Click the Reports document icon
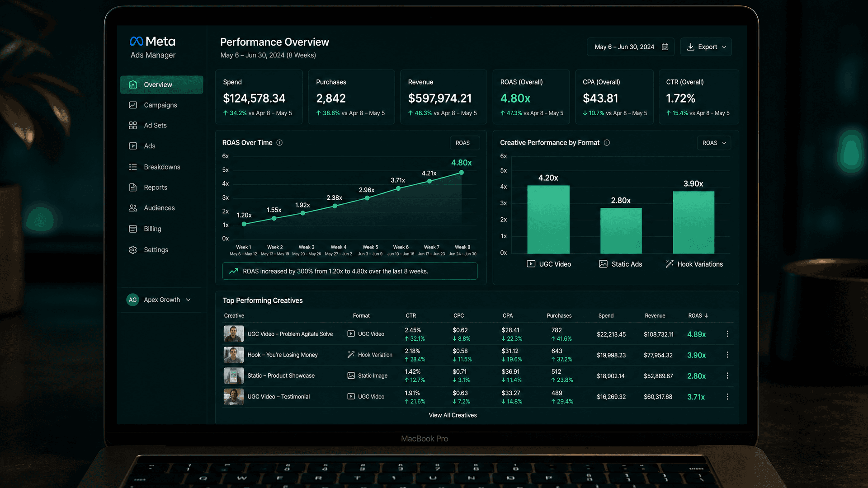Image resolution: width=868 pixels, height=488 pixels. 133,187
